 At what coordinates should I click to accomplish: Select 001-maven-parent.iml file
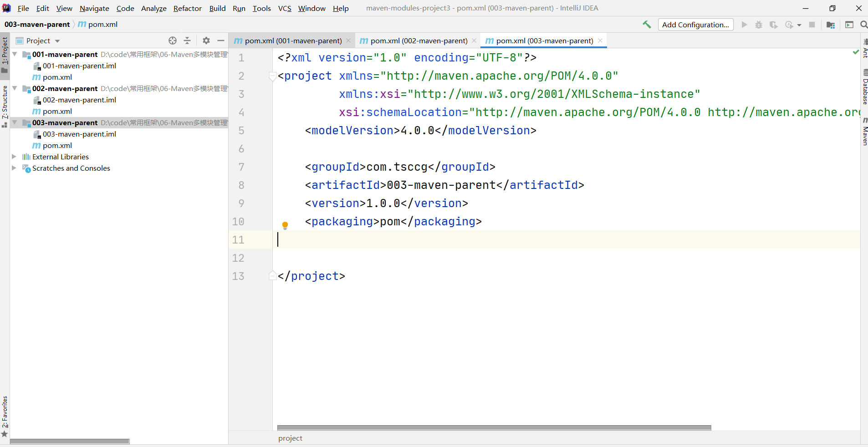[79, 66]
